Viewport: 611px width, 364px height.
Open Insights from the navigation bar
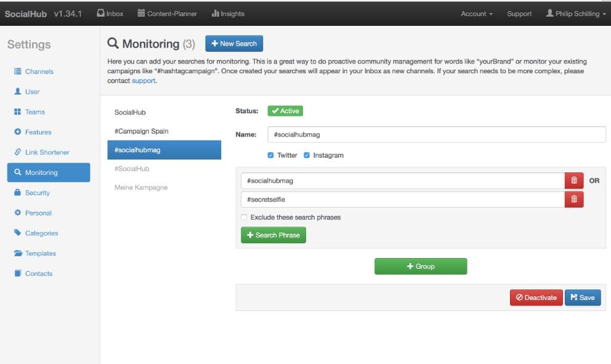click(228, 14)
